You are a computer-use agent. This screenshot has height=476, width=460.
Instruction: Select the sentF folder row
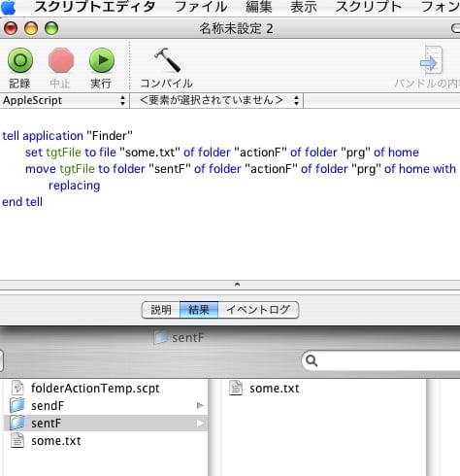point(106,423)
